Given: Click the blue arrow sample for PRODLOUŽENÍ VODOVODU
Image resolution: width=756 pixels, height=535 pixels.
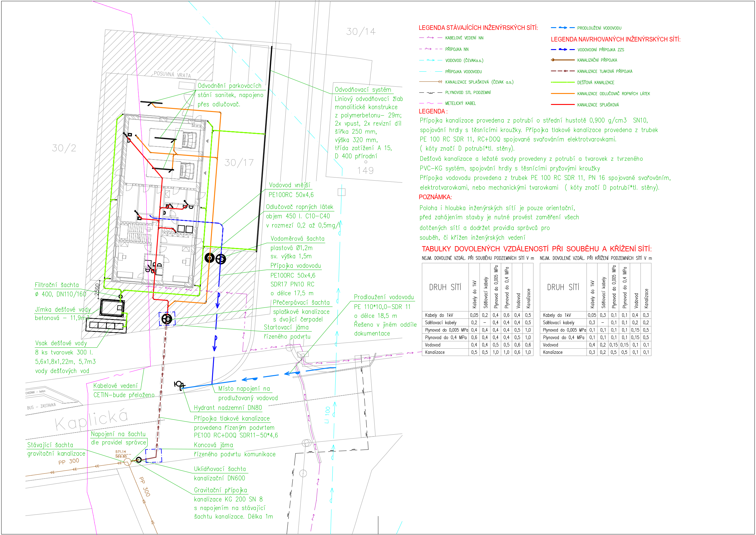Looking at the screenshot, I should [562, 28].
